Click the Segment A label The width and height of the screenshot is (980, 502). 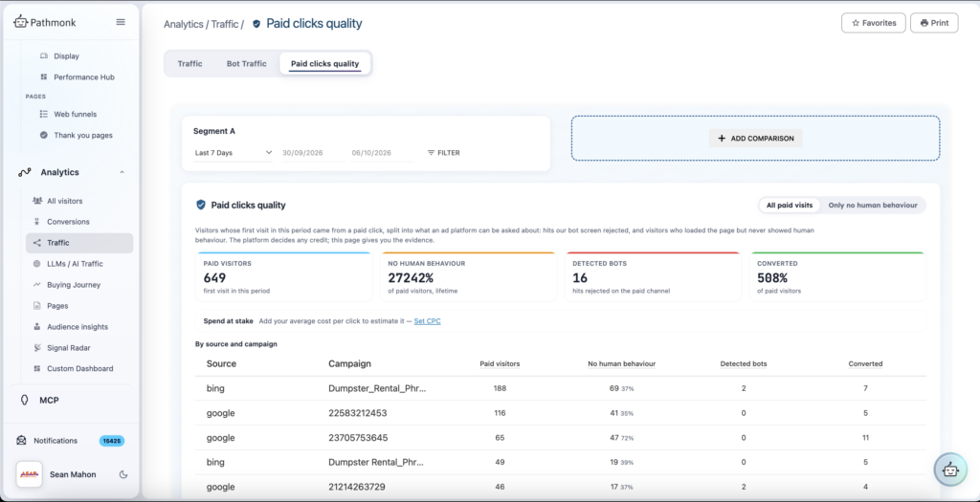point(214,131)
